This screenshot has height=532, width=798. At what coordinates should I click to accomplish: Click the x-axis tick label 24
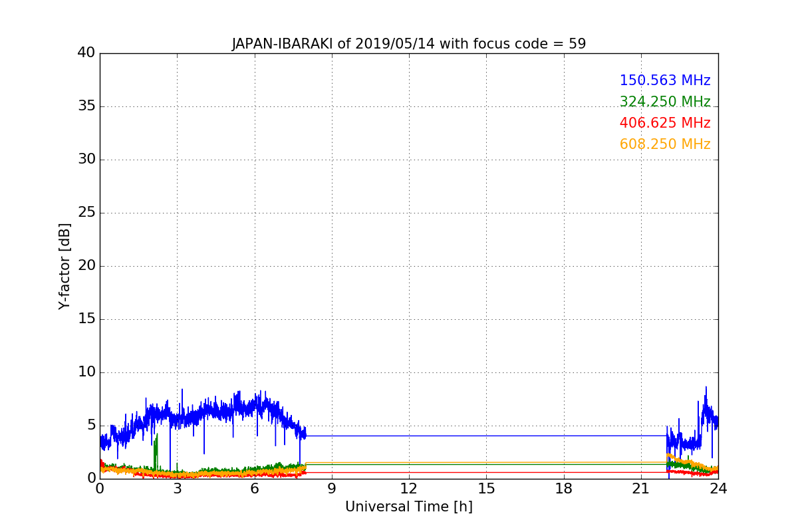tap(718, 488)
